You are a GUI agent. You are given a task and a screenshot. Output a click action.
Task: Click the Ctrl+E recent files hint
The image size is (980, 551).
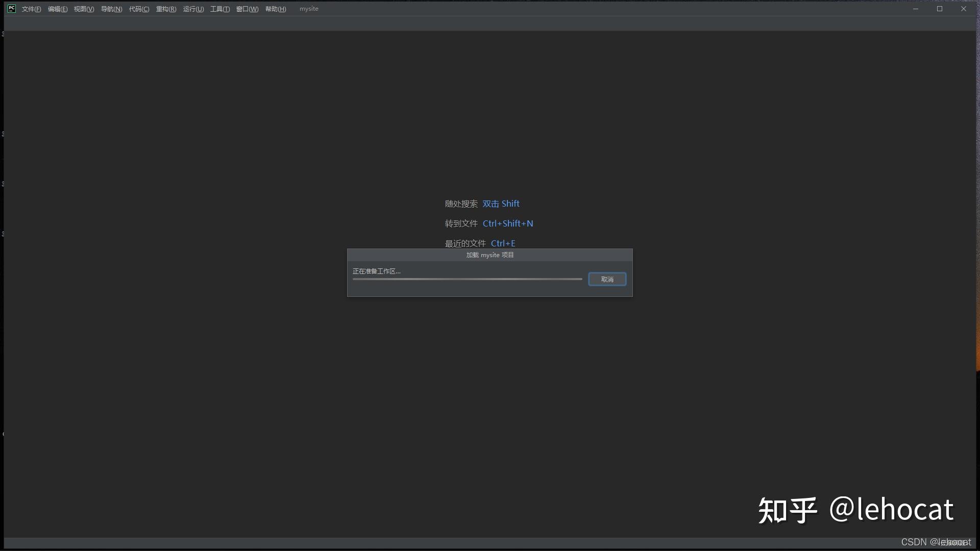pyautogui.click(x=503, y=243)
